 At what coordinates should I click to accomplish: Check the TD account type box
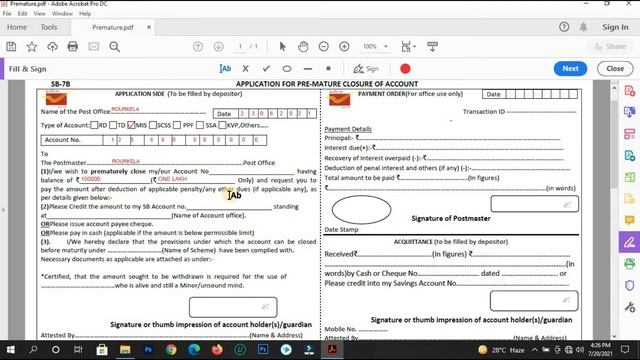coord(113,125)
